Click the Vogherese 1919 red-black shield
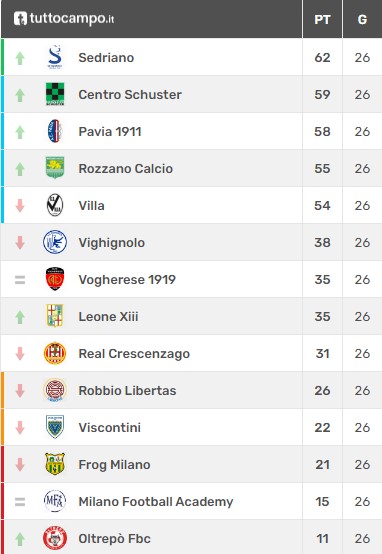The image size is (382, 554). 55,279
